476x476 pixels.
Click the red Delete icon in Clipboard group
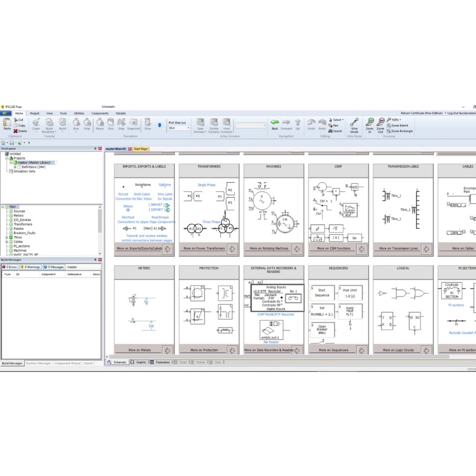(x=15, y=131)
